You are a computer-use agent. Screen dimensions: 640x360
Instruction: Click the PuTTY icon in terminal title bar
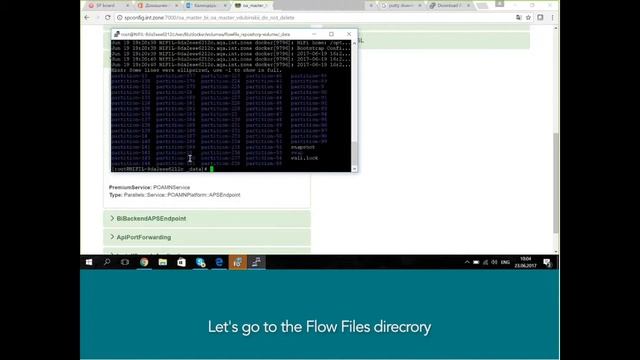pyautogui.click(x=117, y=34)
